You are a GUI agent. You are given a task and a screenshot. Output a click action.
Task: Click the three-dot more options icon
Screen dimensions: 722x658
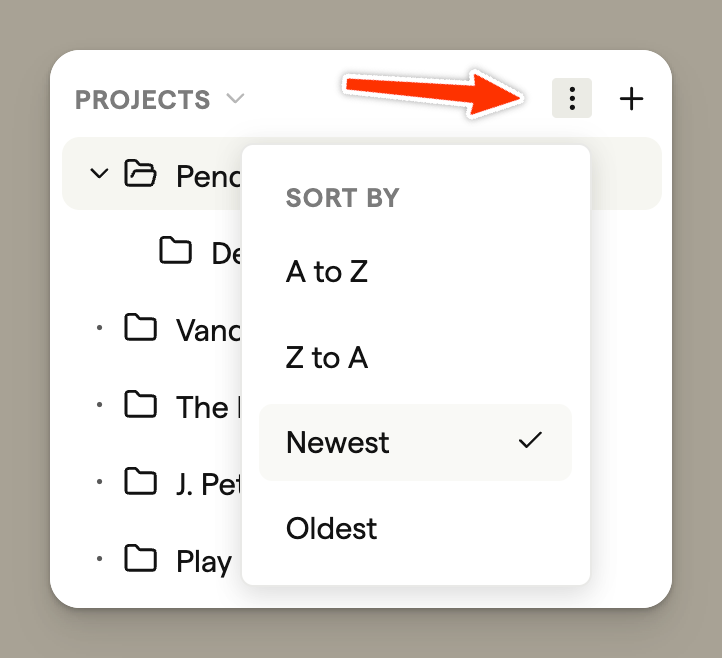click(571, 99)
